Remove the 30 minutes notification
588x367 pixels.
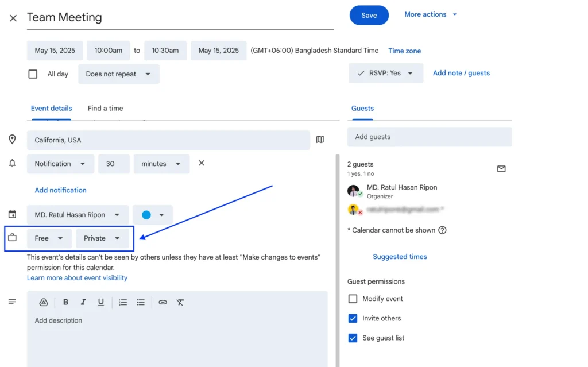(202, 163)
